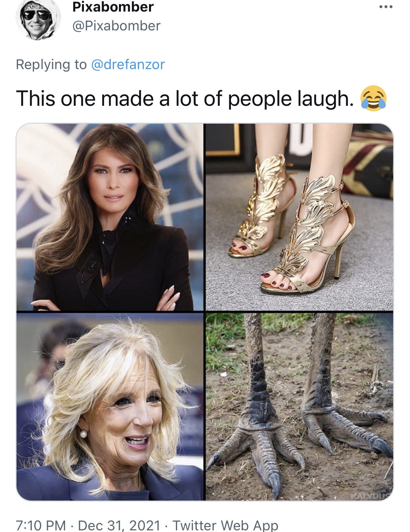The image size is (410, 532).
Task: Open the @Pixabomber handle link
Action: point(116,26)
